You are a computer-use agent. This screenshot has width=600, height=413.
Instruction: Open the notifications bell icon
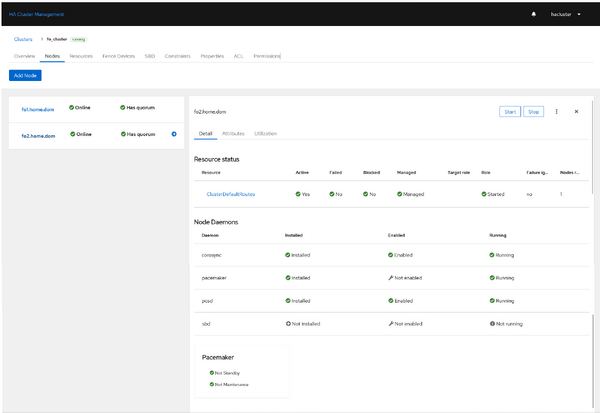coord(533,14)
